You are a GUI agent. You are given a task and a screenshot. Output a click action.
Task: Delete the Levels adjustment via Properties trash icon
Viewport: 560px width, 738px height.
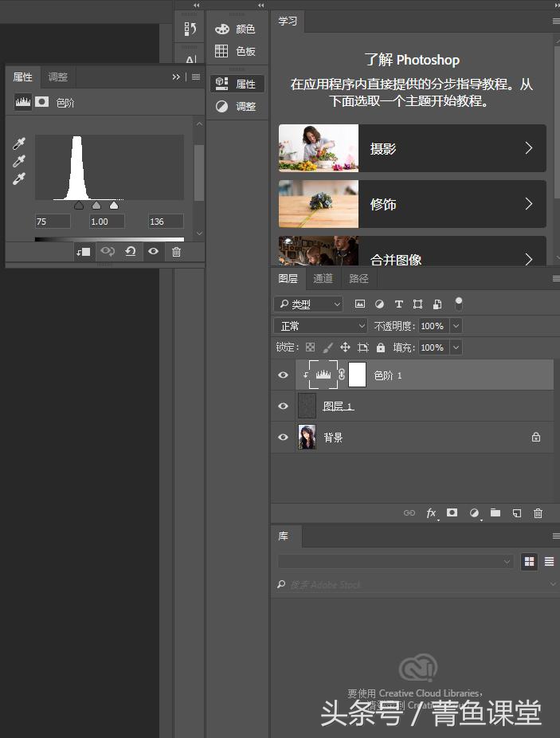coord(176,252)
